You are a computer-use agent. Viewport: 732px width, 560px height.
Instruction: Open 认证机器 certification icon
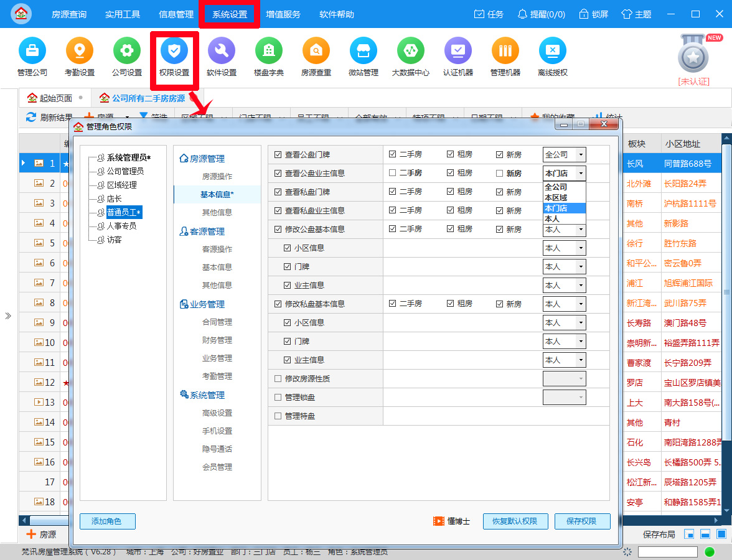pyautogui.click(x=458, y=50)
